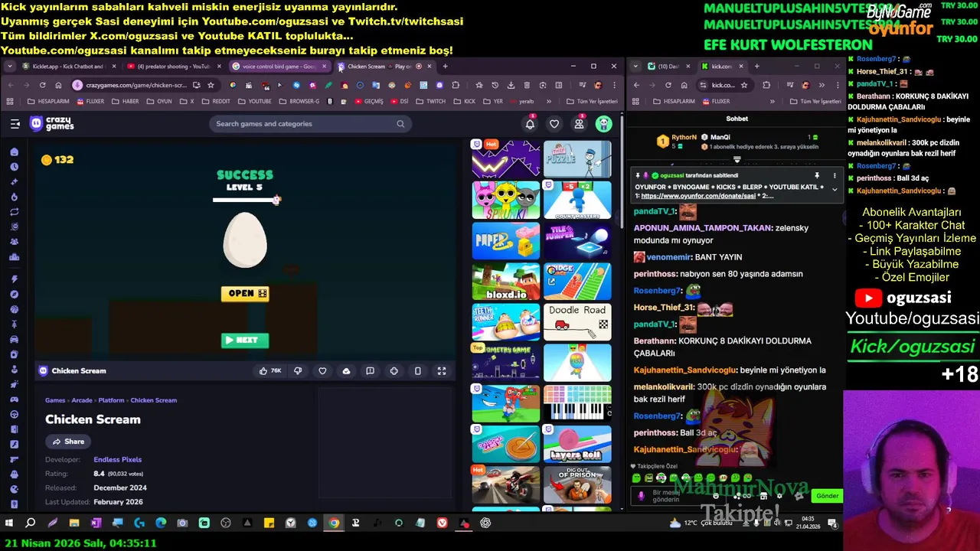Expand the tab search dropdown in the right Chrome window

coord(635,67)
